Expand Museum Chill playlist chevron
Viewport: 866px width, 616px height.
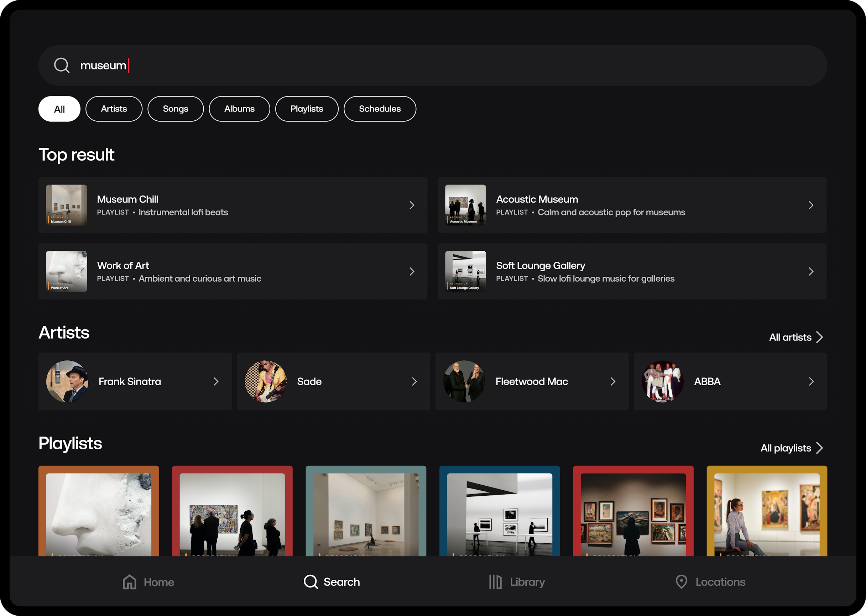point(412,205)
